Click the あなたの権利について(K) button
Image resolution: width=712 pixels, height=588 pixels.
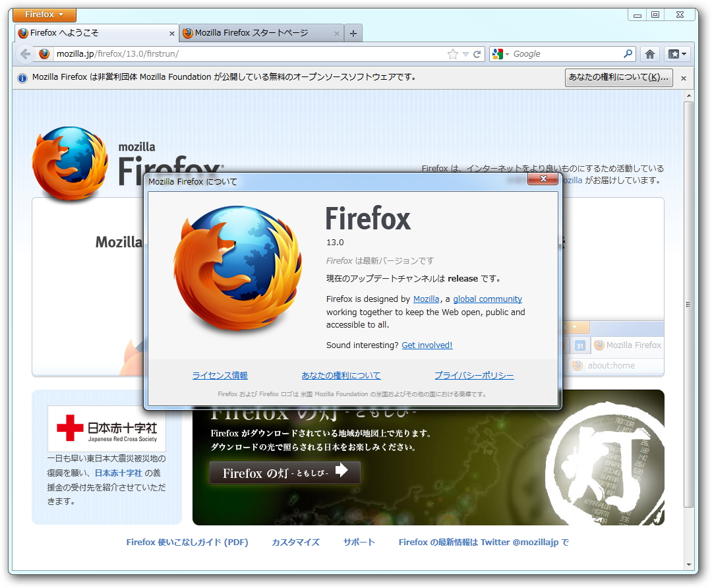click(x=618, y=78)
